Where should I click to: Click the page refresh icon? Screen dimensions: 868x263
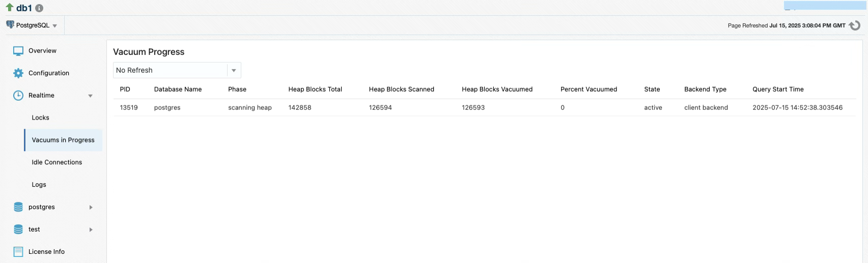click(x=855, y=25)
